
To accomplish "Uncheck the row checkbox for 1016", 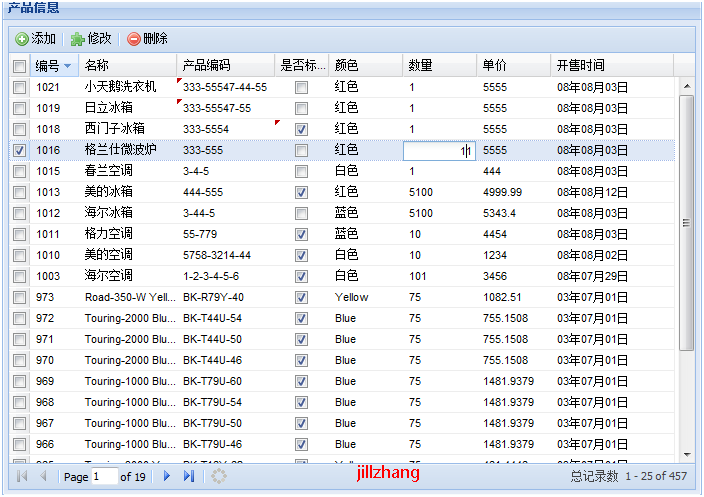I will pos(20,150).
